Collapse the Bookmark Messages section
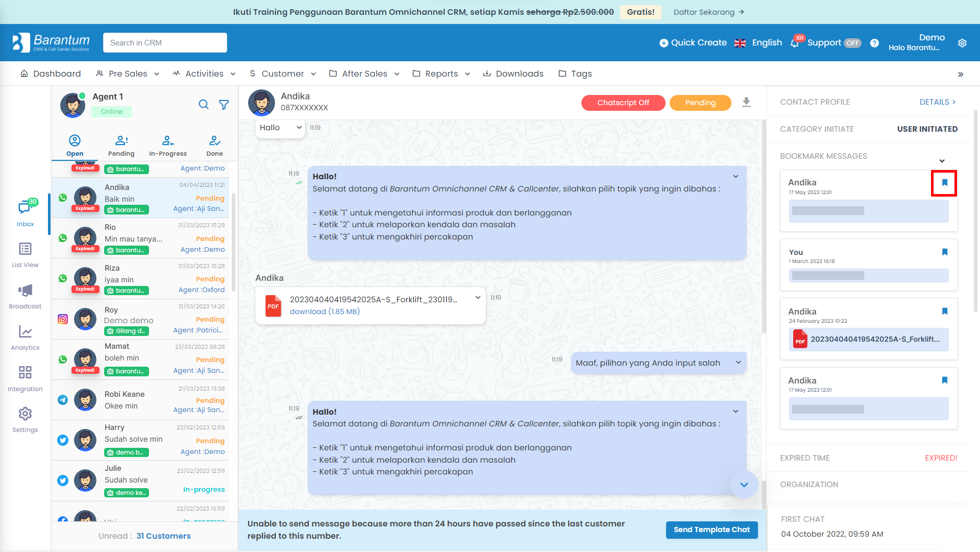The height and width of the screenshot is (552, 980). (x=942, y=161)
